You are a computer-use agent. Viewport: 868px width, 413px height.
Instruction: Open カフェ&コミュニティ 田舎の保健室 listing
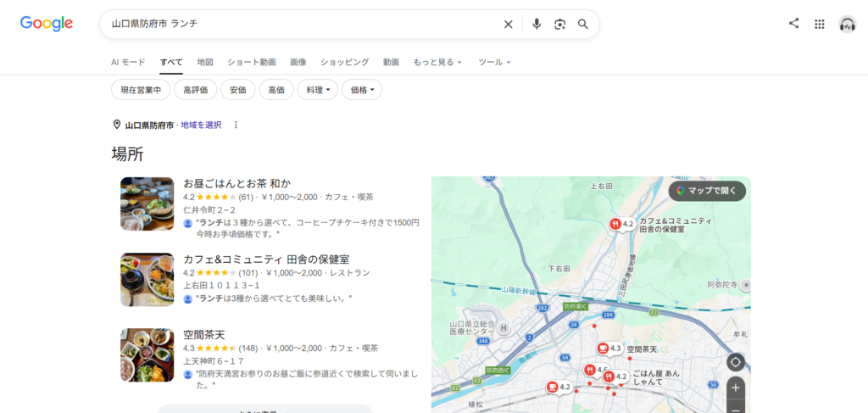(x=266, y=260)
